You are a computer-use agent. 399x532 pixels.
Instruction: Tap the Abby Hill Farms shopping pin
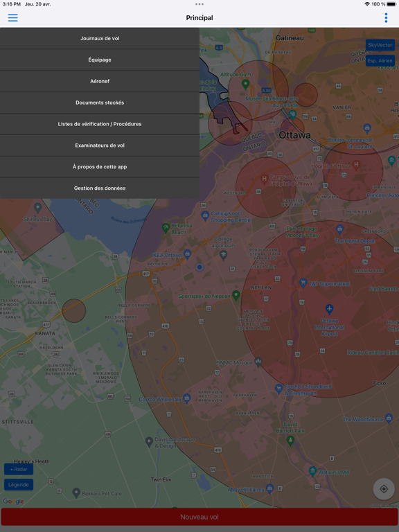click(269, 488)
